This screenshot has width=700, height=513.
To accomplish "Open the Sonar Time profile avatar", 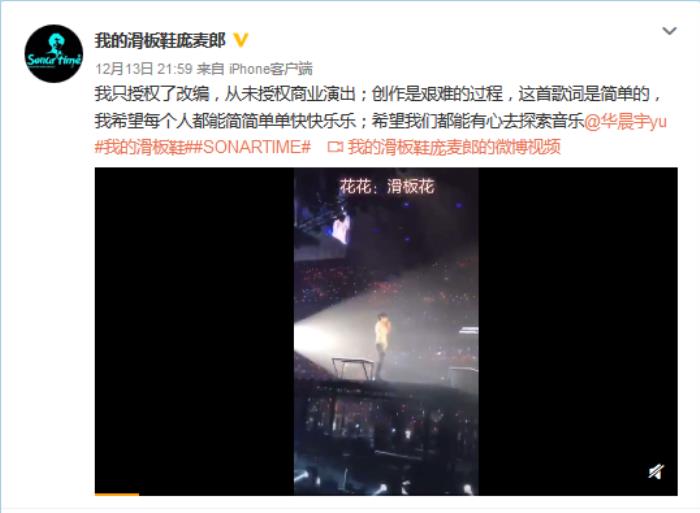I will (54, 53).
